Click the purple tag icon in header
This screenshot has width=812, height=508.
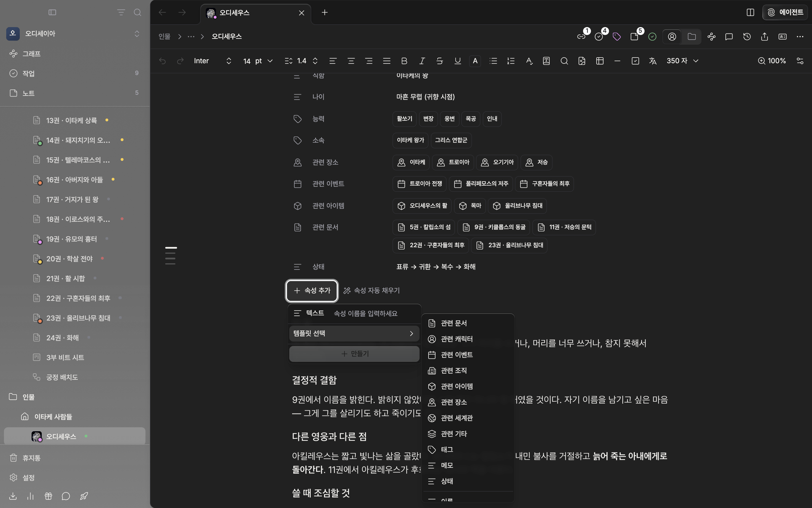tap(616, 37)
